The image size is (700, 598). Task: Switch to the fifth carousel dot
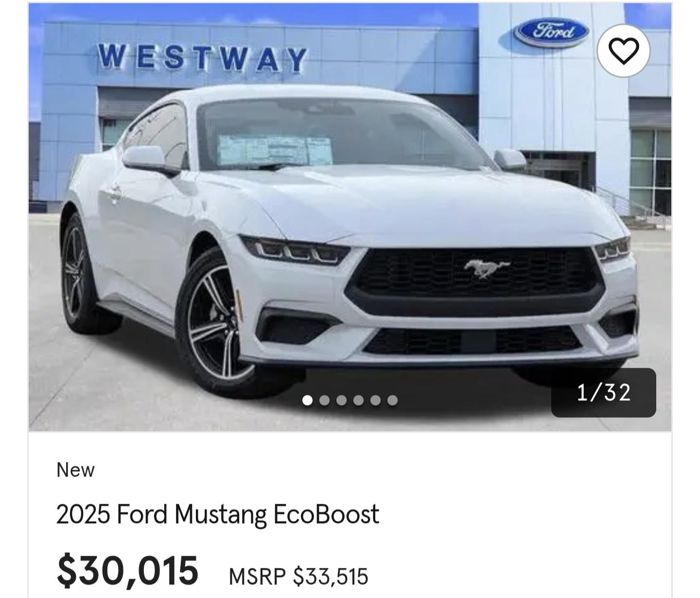click(375, 400)
